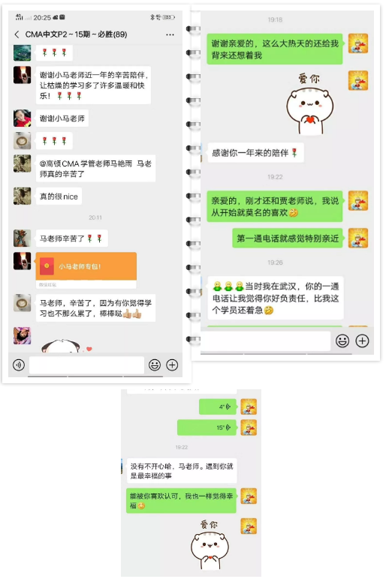Switch to voice input in group chat
Image resolution: width=392 pixels, height=588 pixels.
[x=19, y=364]
